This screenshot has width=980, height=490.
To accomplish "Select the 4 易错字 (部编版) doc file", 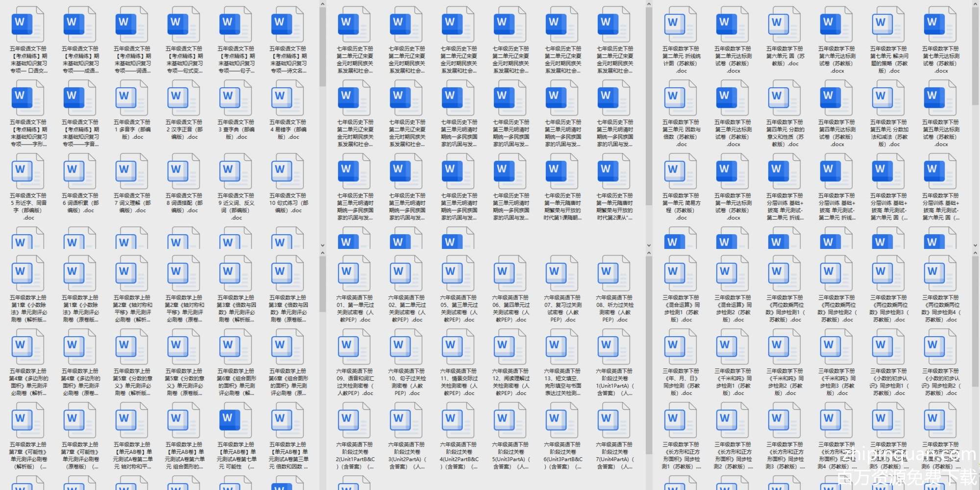I will 288,98.
